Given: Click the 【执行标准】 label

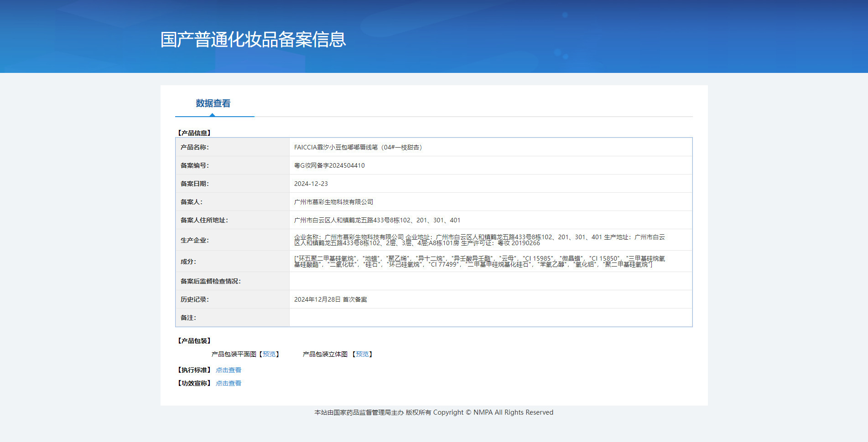Looking at the screenshot, I should pos(194,370).
